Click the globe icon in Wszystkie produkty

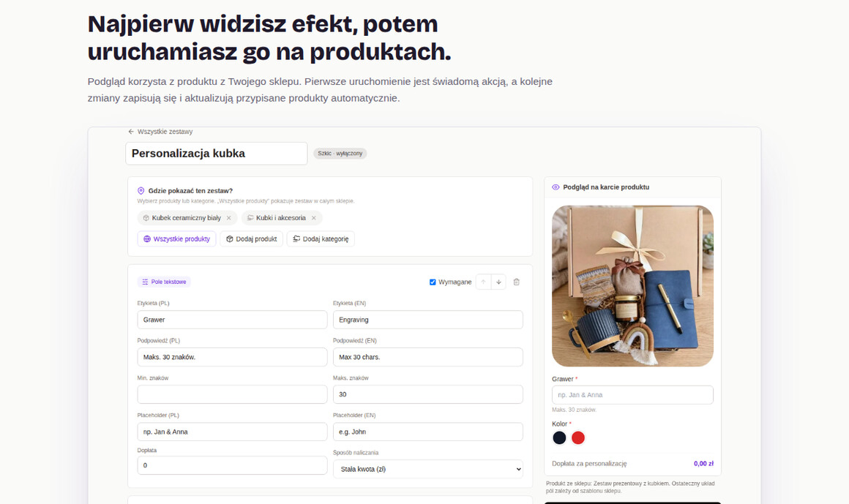(146, 238)
